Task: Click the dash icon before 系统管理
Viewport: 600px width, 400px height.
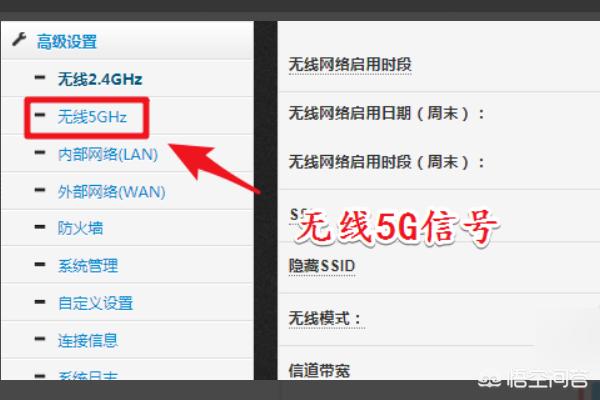Action: [x=40, y=264]
